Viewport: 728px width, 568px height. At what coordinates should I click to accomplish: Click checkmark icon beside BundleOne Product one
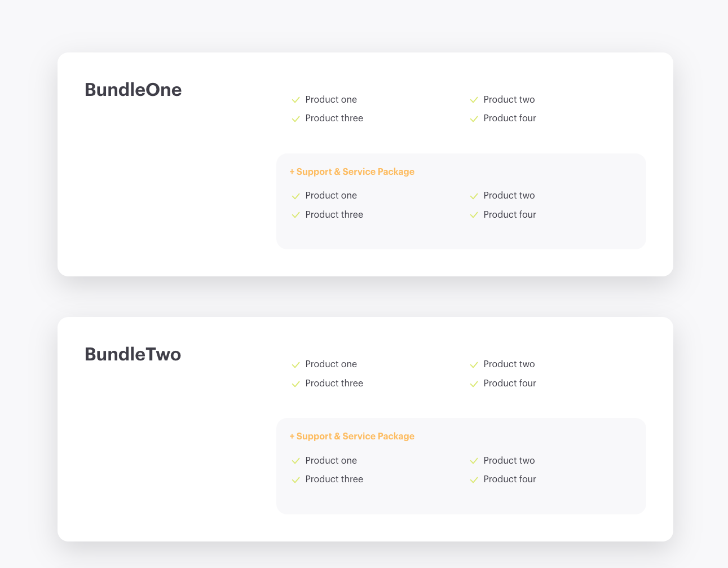[x=295, y=100]
